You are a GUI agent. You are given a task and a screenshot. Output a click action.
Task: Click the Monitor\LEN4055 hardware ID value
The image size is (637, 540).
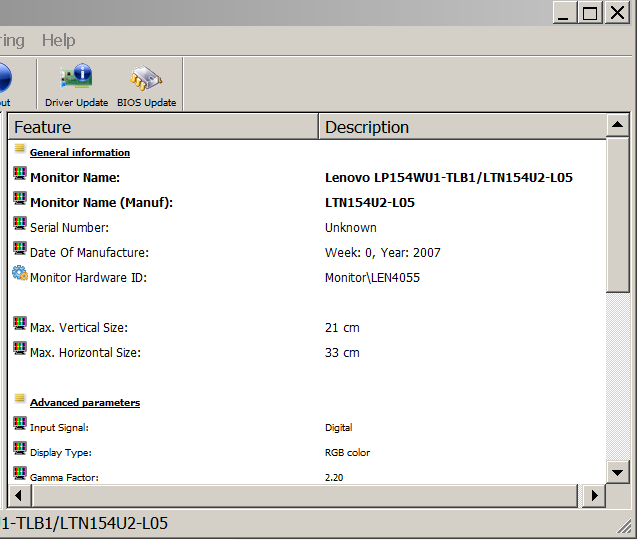coord(372,278)
